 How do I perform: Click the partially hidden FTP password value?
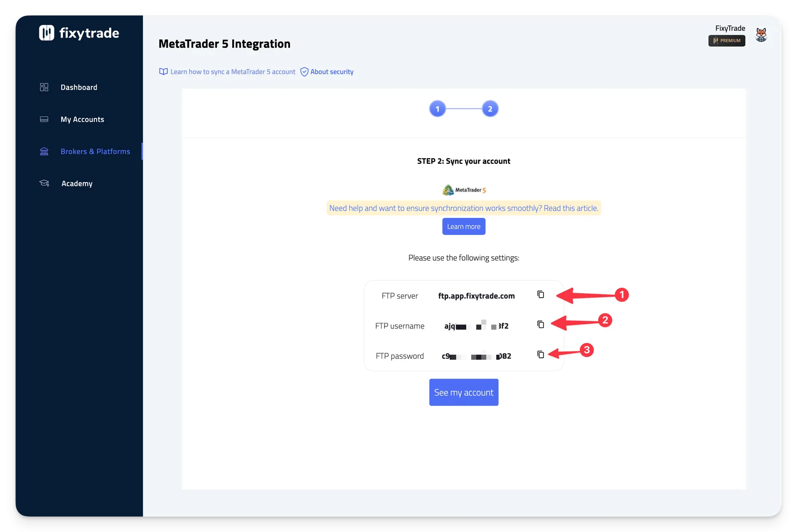(x=476, y=356)
